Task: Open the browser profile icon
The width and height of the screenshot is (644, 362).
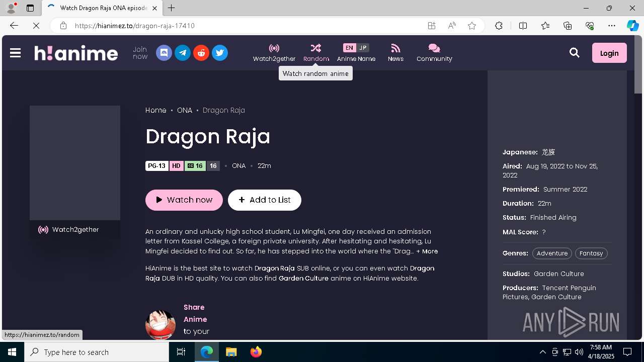Action: coord(11,8)
